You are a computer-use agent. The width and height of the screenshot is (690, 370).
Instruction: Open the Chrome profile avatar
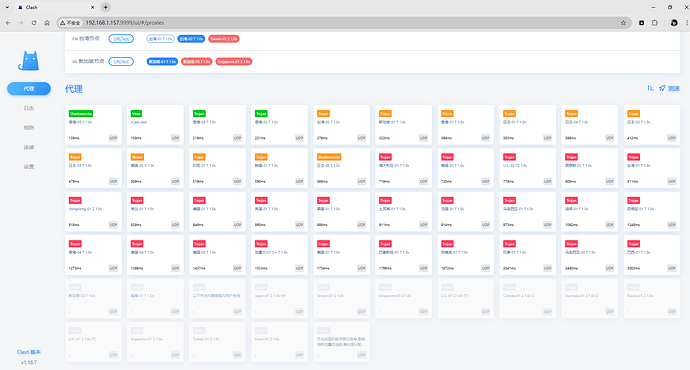point(674,23)
